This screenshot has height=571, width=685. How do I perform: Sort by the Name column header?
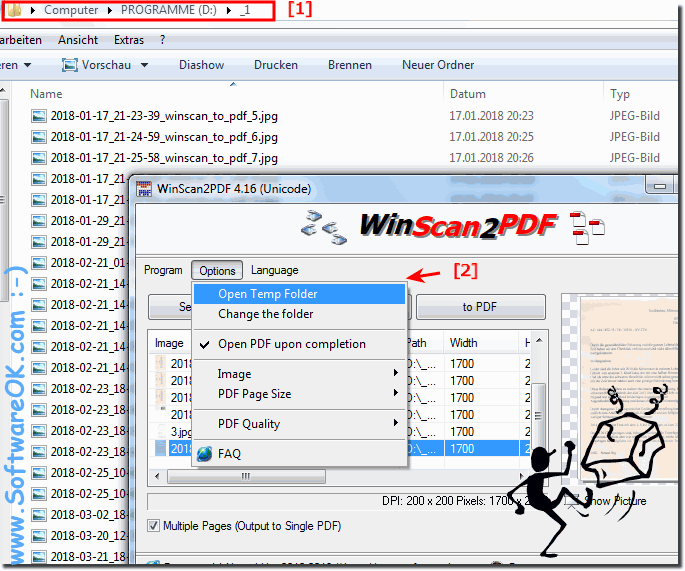click(46, 94)
